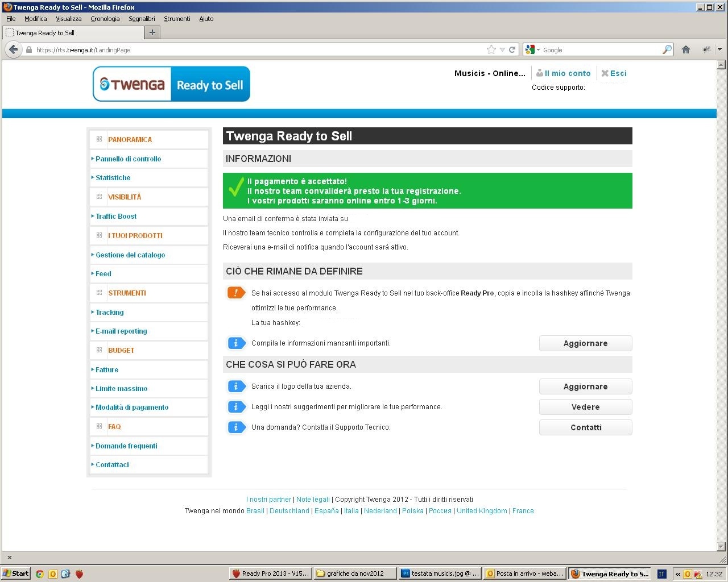The width and height of the screenshot is (728, 582).
Task: Open a new browser tab
Action: click(x=152, y=32)
